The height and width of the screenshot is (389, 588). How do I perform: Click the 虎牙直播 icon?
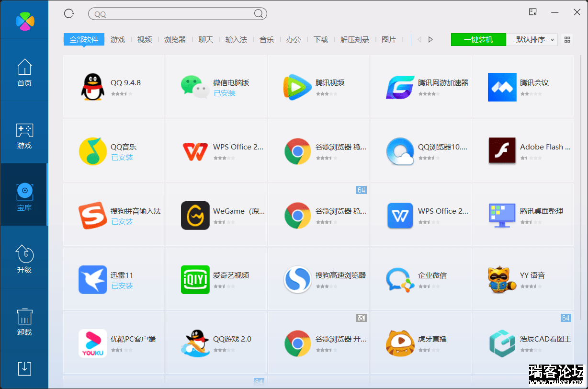point(400,343)
